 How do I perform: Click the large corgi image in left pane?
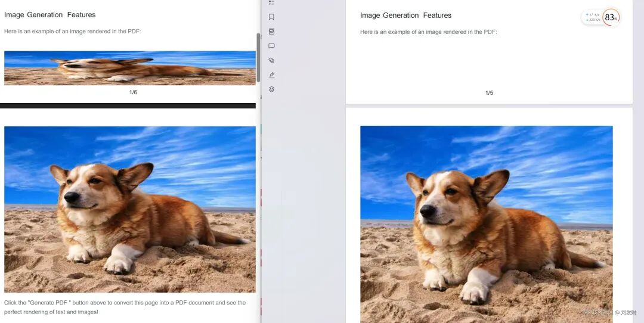pos(129,209)
